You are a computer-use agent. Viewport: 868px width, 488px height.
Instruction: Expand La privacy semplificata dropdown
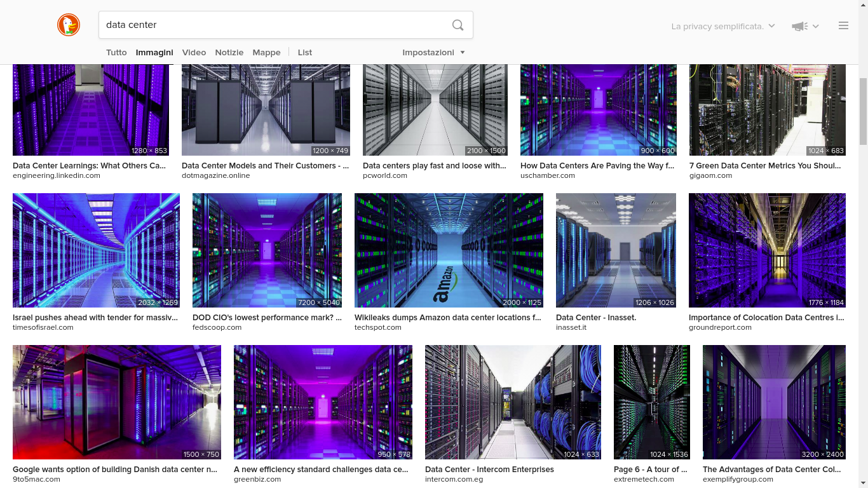point(723,26)
